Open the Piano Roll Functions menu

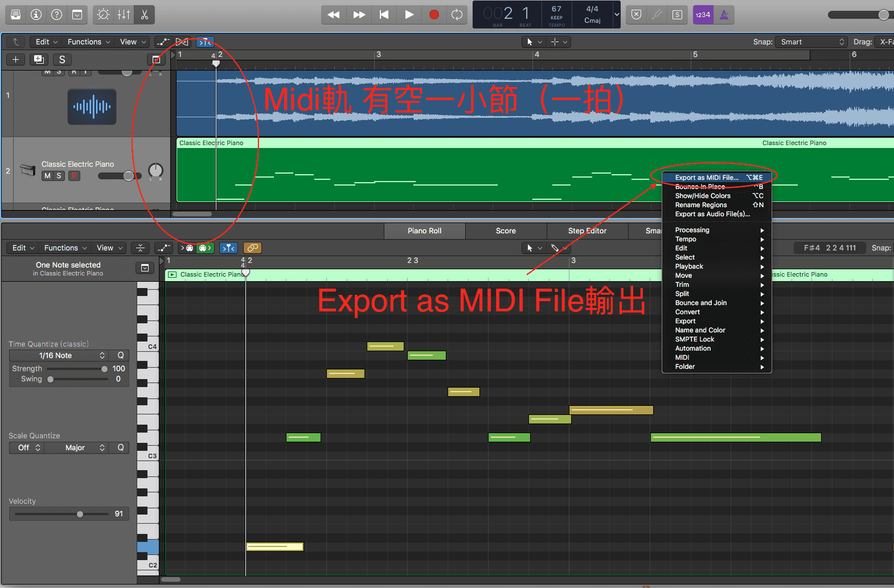point(65,248)
